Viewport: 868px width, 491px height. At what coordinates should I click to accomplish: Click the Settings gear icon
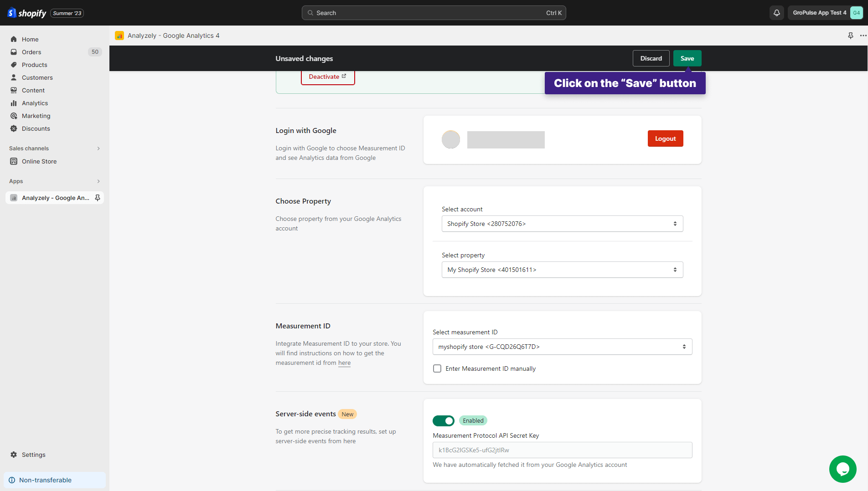click(x=14, y=455)
